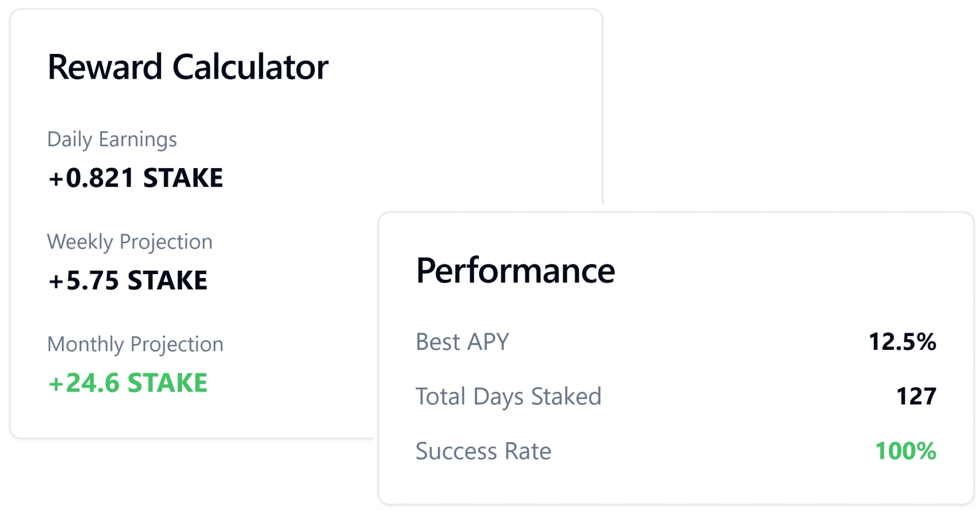Select the Weekly Projection label
The height and width of the screenshot is (511, 980).
click(130, 242)
